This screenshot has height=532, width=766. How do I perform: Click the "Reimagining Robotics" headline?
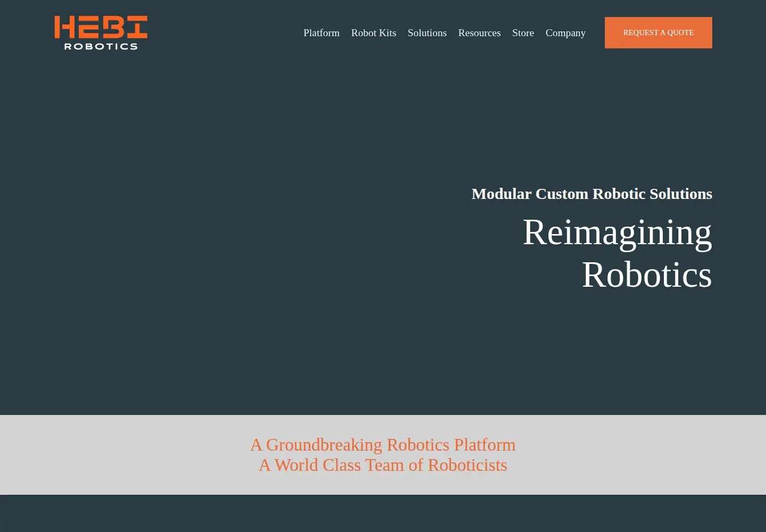[617, 253]
